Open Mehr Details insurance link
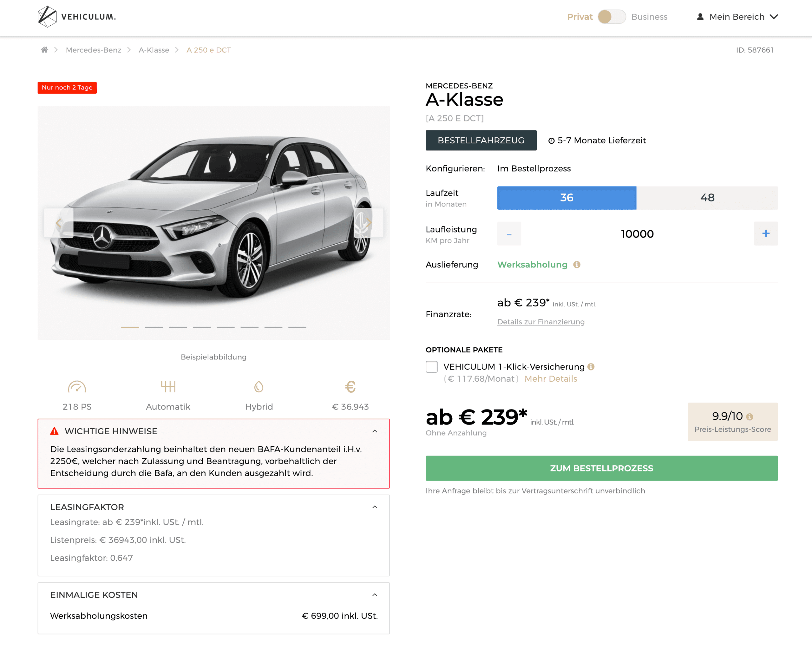The height and width of the screenshot is (657, 812). pyautogui.click(x=551, y=378)
